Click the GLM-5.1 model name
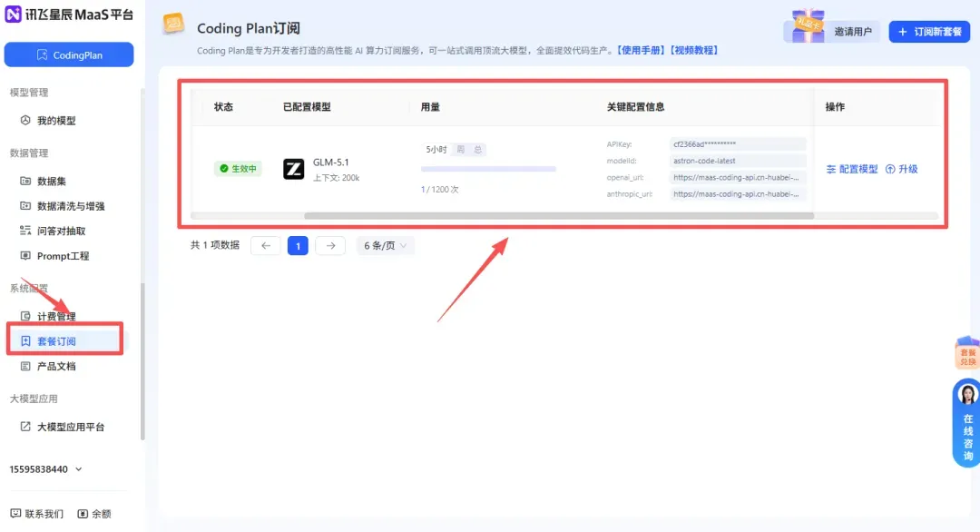Screen dimensions: 980x532 330,162
